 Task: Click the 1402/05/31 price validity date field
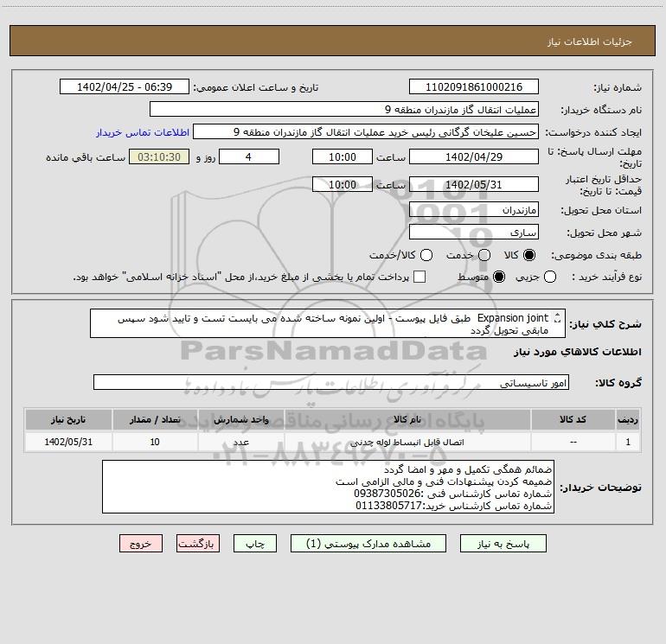click(474, 185)
